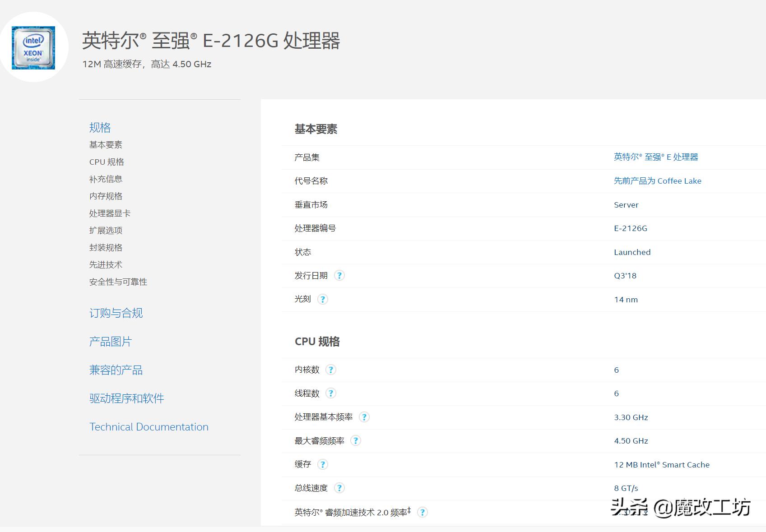The image size is (766, 532).
Task: Go to 驱动程序和软件
Action: coord(127,398)
